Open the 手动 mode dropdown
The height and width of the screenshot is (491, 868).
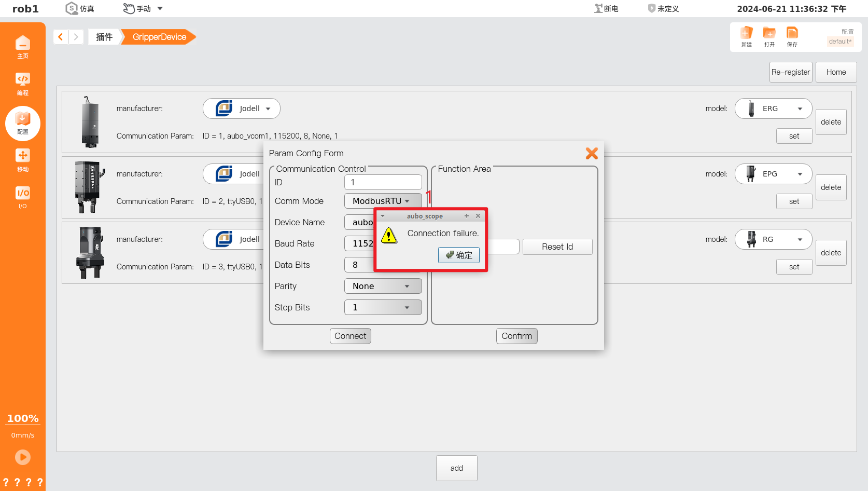[143, 8]
